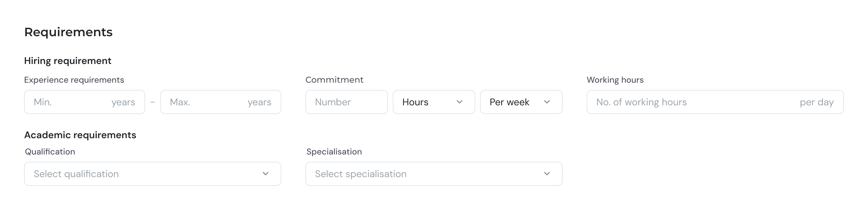Click the Specialisation field label
Viewport: 868px width, 210px height.
[x=334, y=152]
